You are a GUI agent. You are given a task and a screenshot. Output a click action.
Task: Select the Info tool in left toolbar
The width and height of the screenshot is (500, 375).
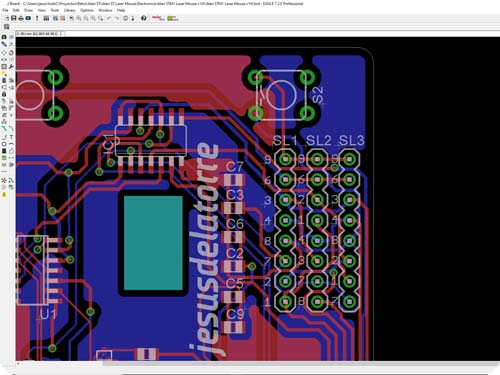(x=4, y=37)
